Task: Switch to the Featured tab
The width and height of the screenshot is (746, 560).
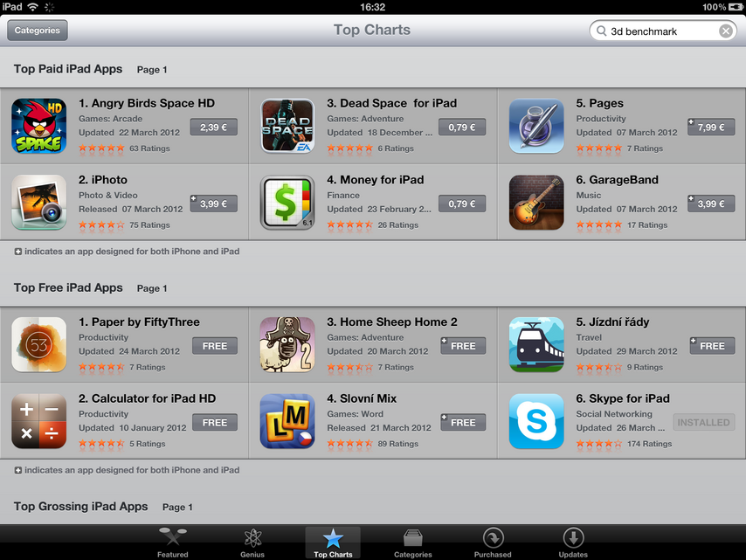Action: click(x=173, y=543)
